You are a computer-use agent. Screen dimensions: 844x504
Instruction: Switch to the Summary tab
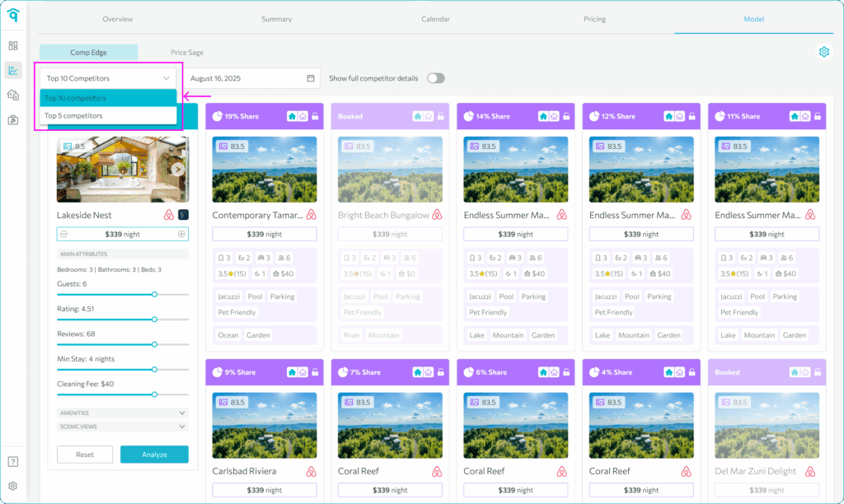[277, 19]
